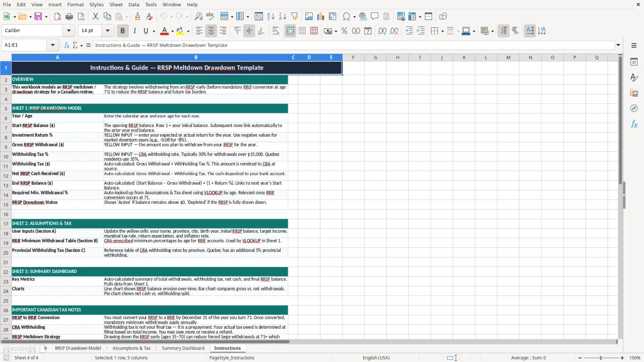The image size is (644, 362).
Task: Adjust the zoom slider
Action: pos(601,358)
